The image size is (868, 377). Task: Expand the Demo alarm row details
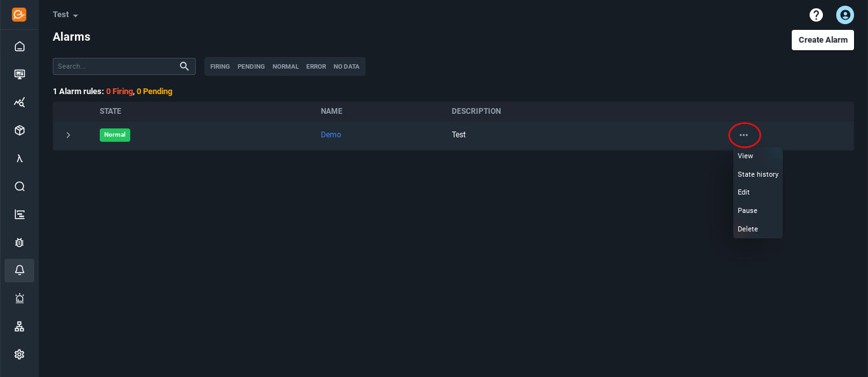click(x=68, y=135)
